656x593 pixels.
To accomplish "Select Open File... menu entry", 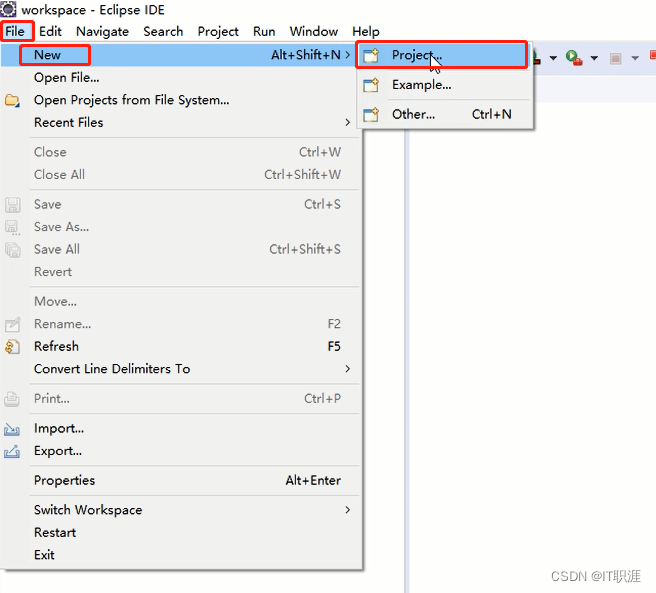I will tap(180, 77).
